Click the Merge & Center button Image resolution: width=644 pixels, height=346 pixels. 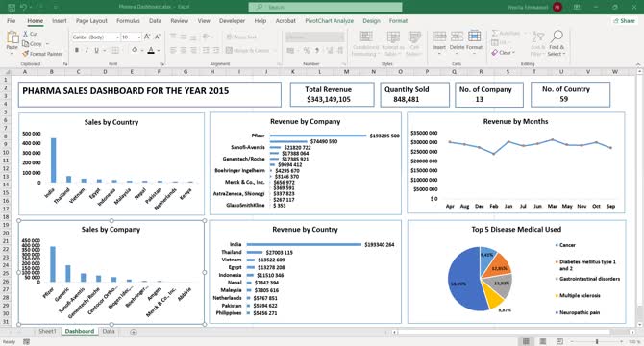tap(248, 51)
